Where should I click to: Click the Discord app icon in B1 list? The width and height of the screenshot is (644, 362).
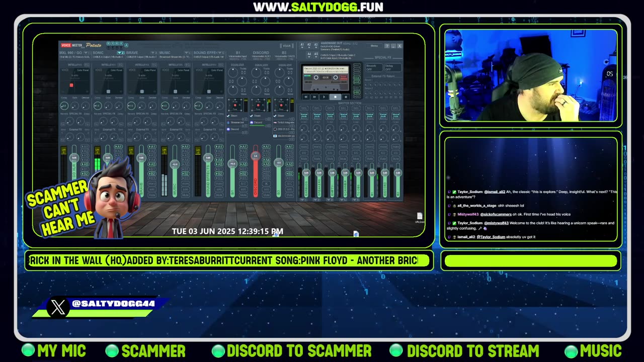click(228, 129)
